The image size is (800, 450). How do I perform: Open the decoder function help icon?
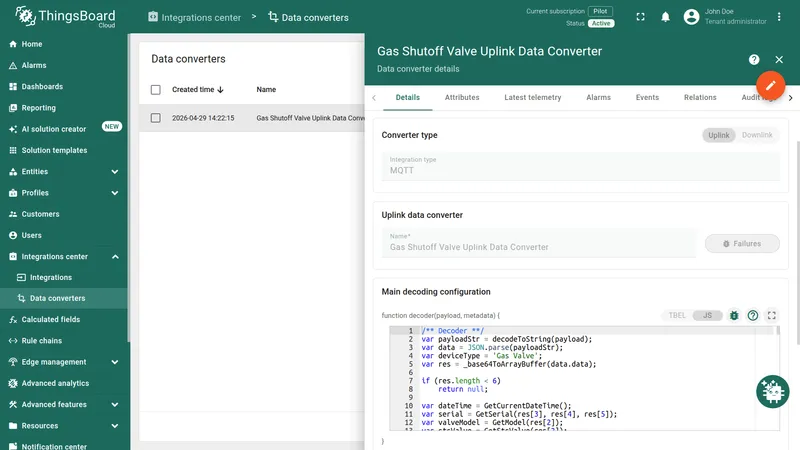tap(753, 315)
